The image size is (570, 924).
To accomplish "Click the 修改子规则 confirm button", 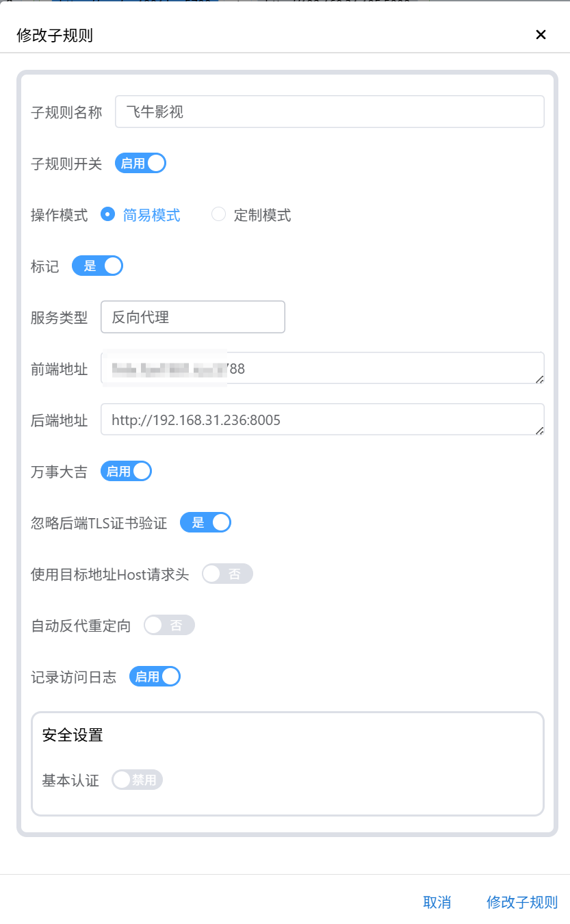I will pyautogui.click(x=521, y=902).
